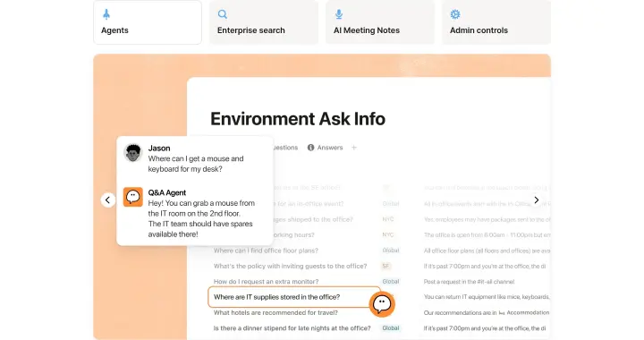This screenshot has height=340, width=644.
Task: Advance carousel with right arrow
Action: (x=537, y=200)
